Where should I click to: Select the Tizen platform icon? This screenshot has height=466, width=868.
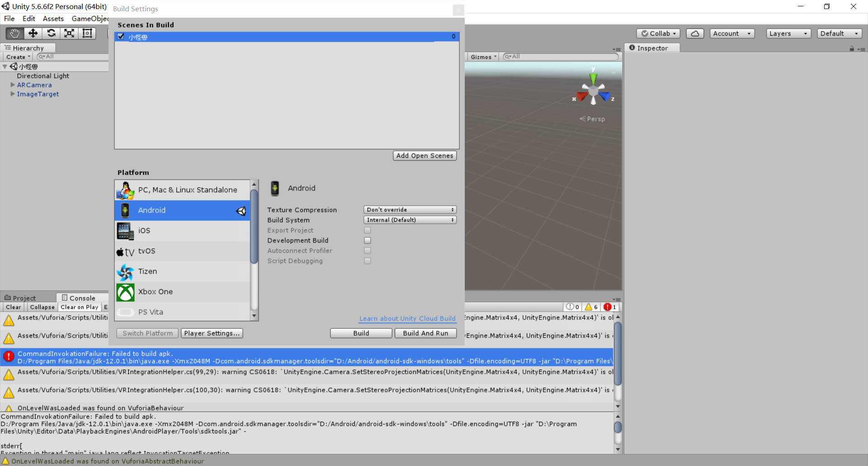126,271
